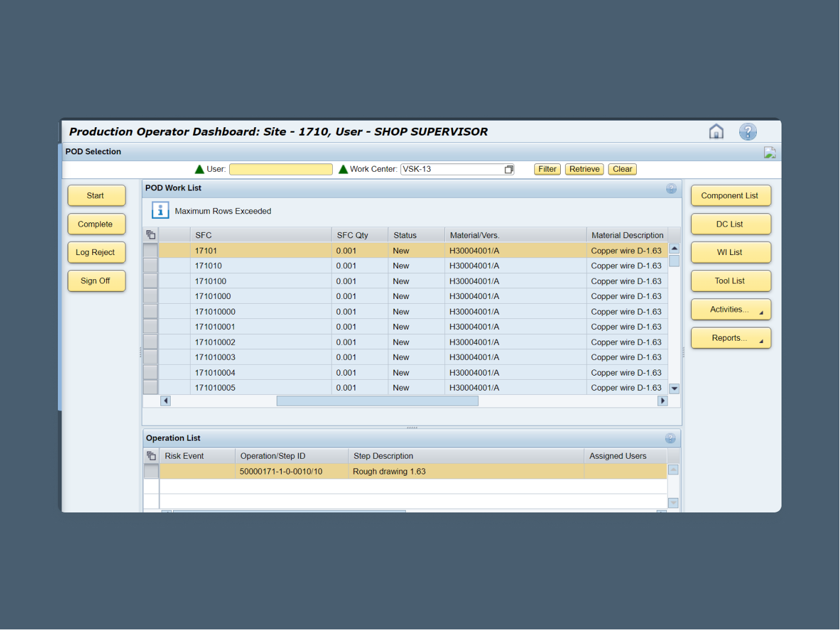
Task: Open the DC List
Action: [x=731, y=224]
